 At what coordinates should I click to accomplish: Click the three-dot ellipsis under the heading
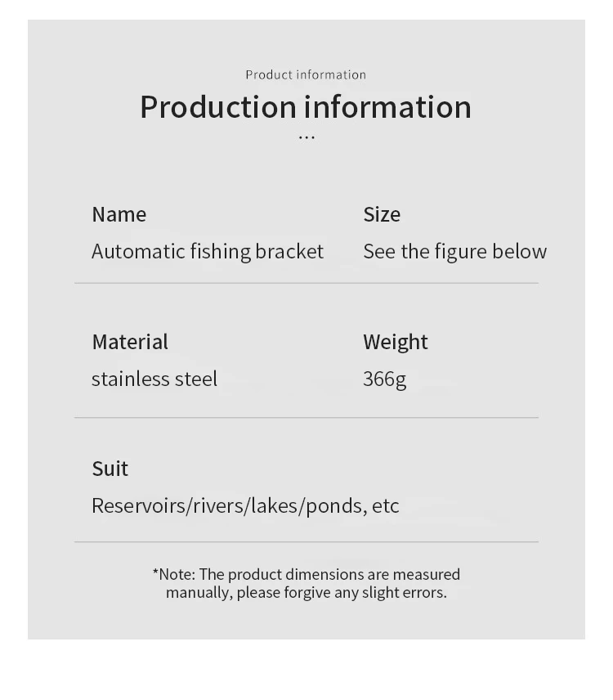click(x=306, y=137)
